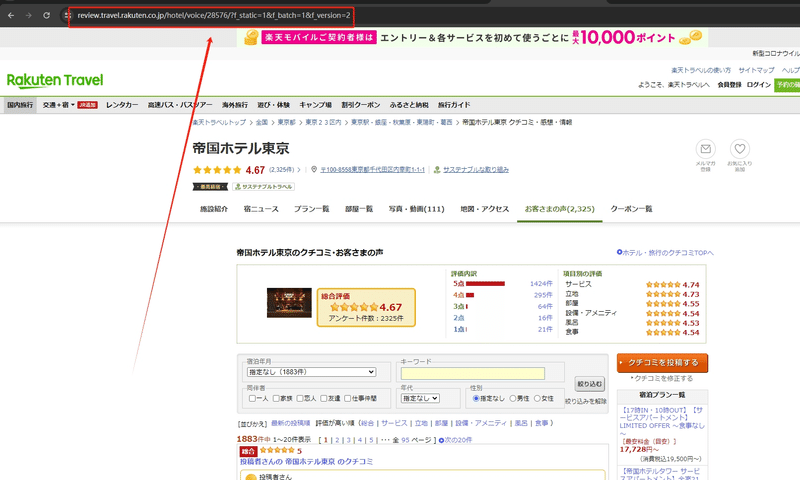Reload the page with refresh icon
The height and width of the screenshot is (480, 800).
pyautogui.click(x=46, y=15)
